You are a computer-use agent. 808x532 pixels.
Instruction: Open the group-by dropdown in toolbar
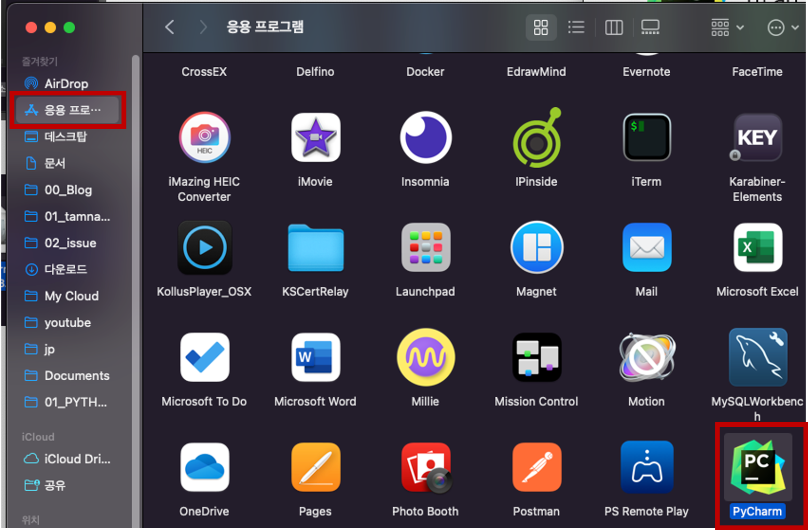tap(727, 28)
